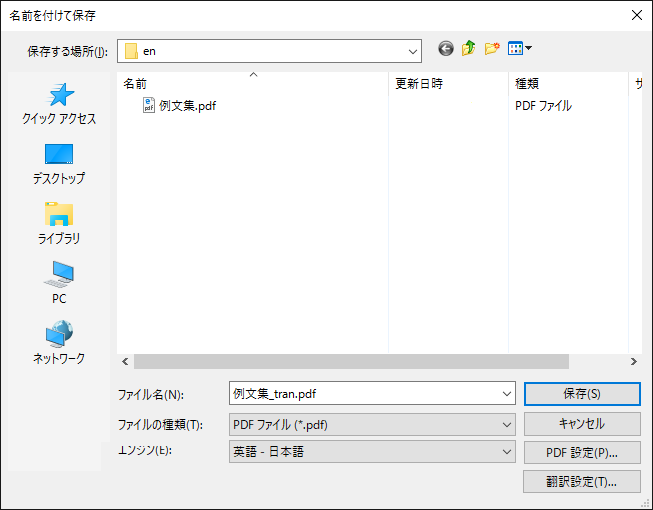Open Quick Access (クイック アクセス) location

click(x=59, y=104)
